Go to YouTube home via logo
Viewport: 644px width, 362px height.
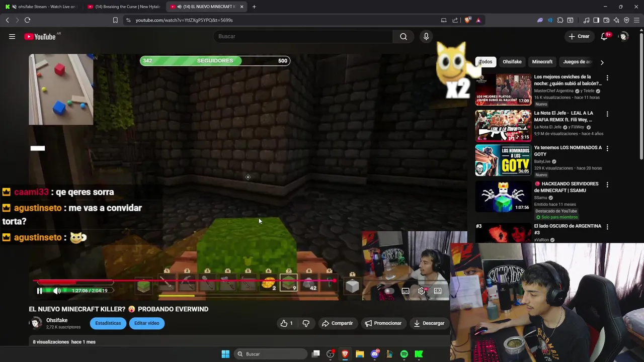(x=40, y=37)
